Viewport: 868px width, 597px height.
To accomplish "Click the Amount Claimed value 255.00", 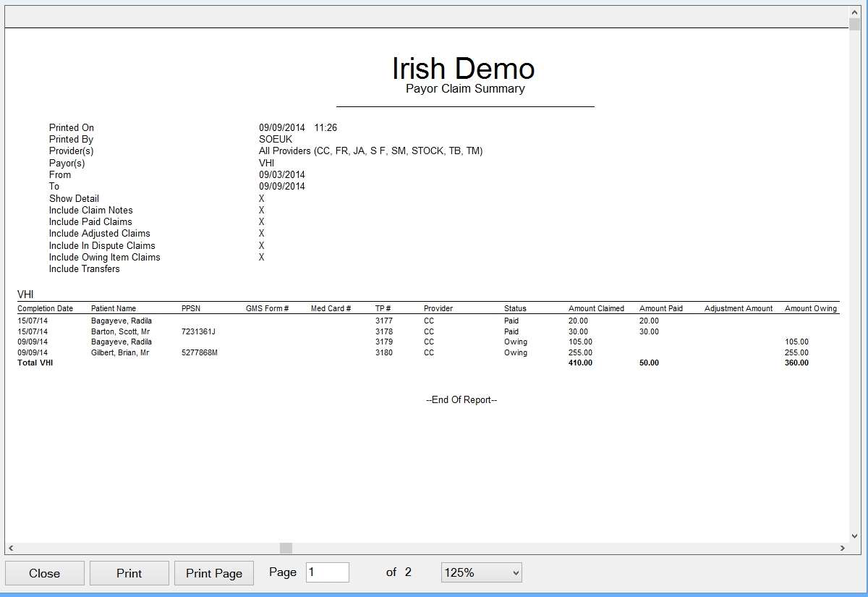I will click(580, 353).
